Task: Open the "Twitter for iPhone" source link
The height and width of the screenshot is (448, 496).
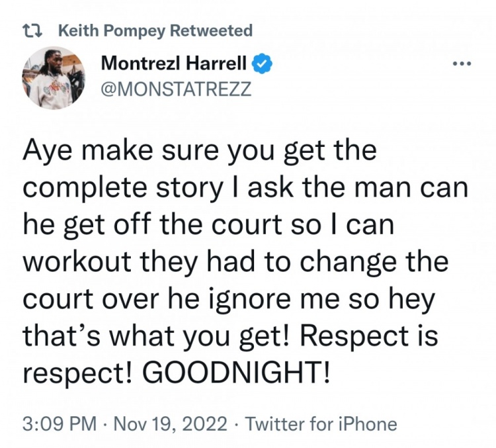Action: pyautogui.click(x=321, y=424)
